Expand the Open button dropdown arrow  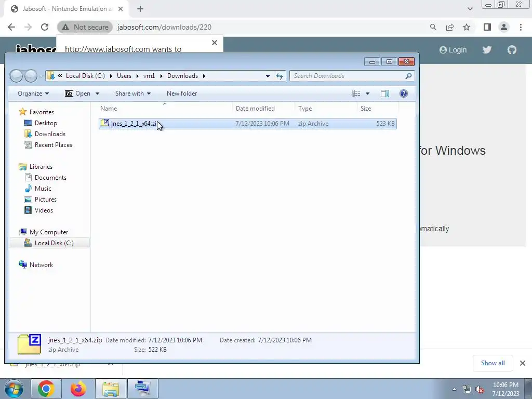[97, 94]
